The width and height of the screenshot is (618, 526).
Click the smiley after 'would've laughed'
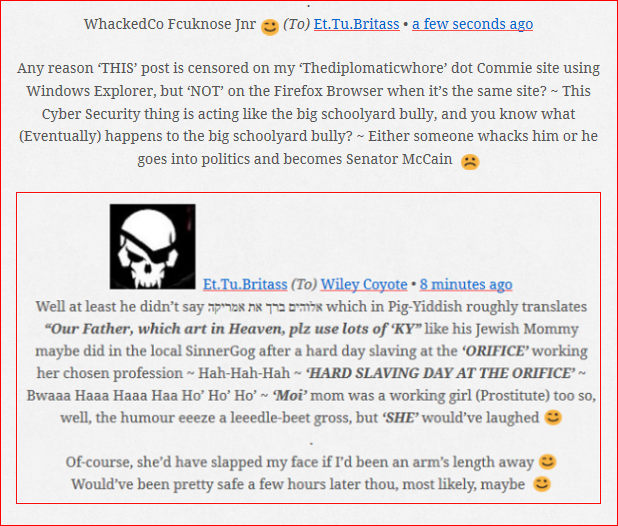(553, 417)
